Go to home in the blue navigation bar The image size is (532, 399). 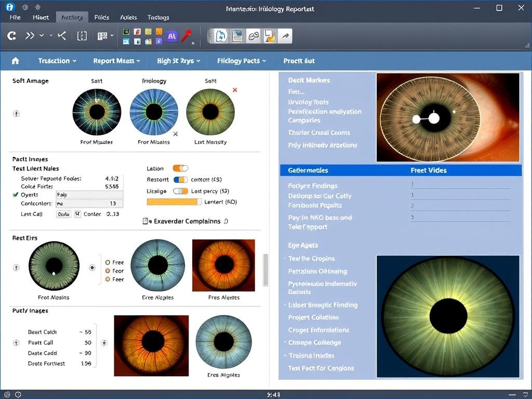(x=15, y=61)
